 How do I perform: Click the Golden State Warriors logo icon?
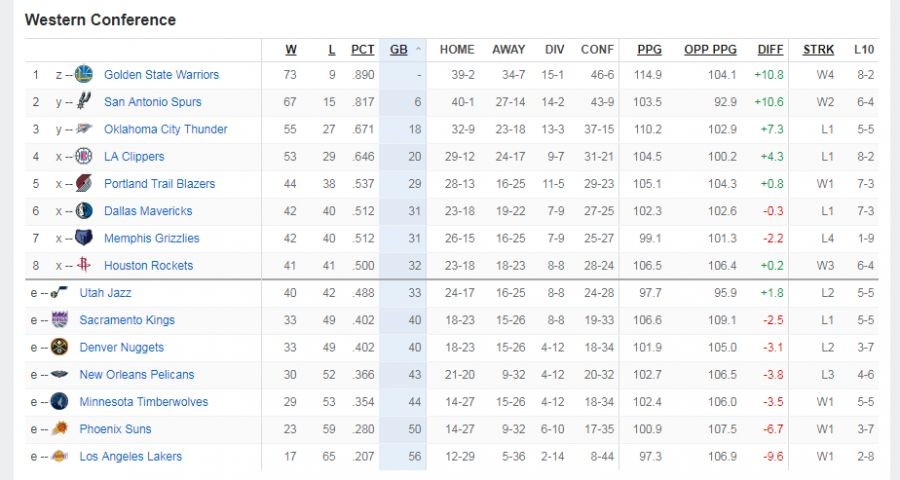pos(83,74)
